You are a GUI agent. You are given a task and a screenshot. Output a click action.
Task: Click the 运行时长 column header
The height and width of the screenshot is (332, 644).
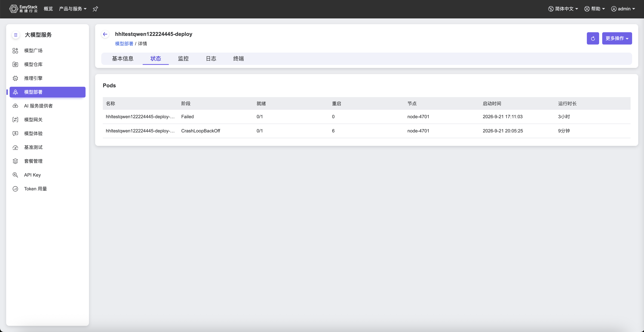[x=567, y=103]
